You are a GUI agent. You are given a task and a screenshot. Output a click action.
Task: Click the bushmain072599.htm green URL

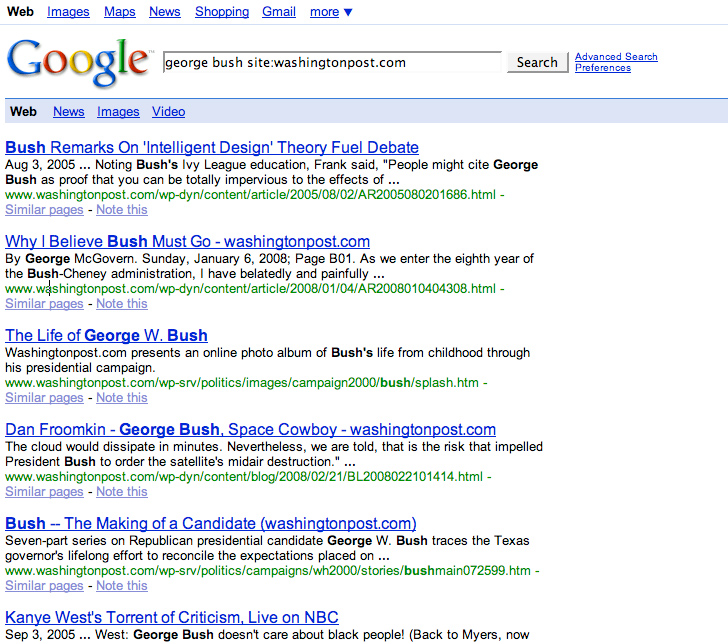coord(268,571)
